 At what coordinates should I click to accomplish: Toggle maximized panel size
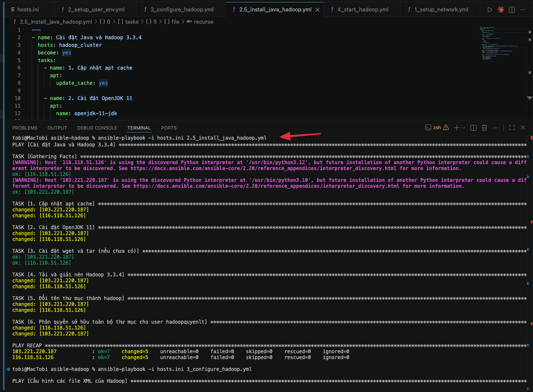[x=512, y=127]
